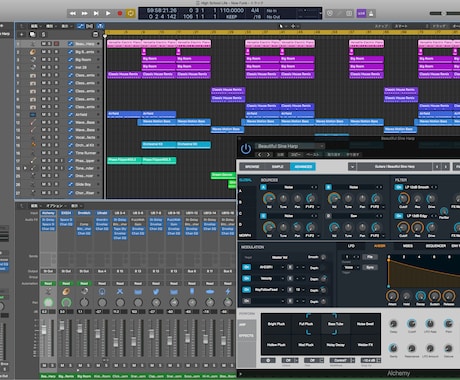Toggle source B on button in Alchemy
460x380 pixels.
point(329,187)
